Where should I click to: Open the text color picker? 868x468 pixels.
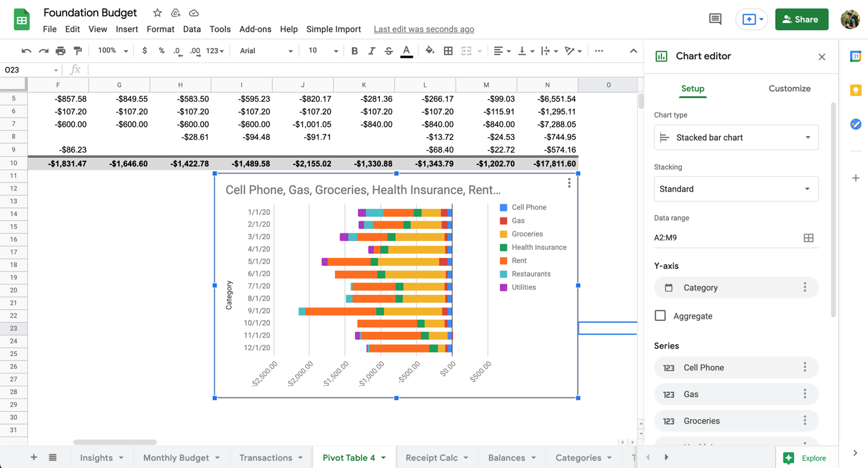click(x=406, y=52)
